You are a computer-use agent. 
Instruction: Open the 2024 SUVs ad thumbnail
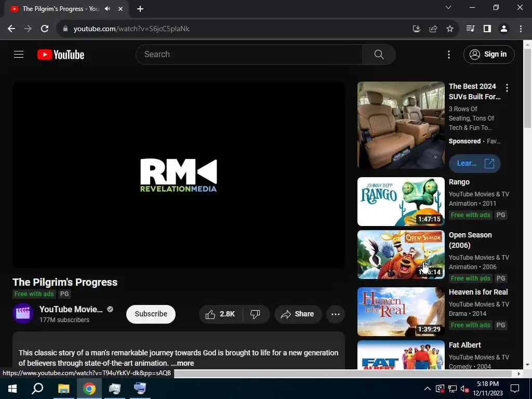(401, 125)
